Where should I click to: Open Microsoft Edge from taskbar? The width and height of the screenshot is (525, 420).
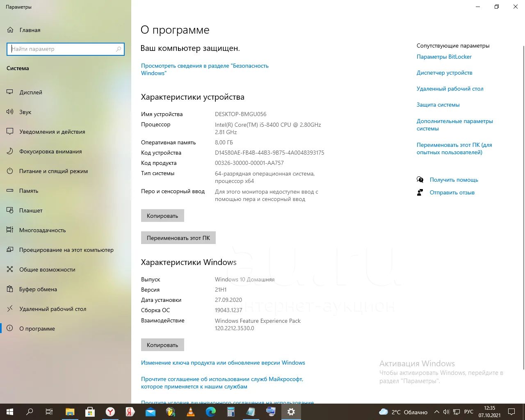click(211, 412)
